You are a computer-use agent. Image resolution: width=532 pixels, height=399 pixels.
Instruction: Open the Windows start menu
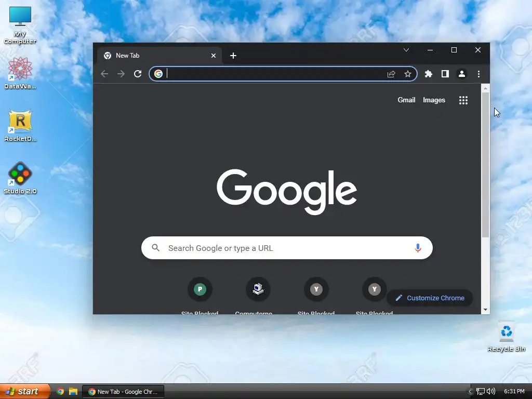pos(25,391)
